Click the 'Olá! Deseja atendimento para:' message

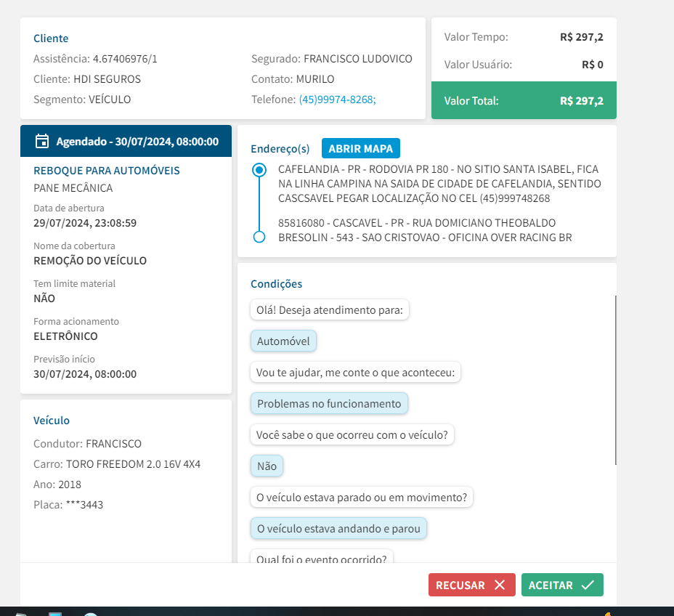point(329,310)
